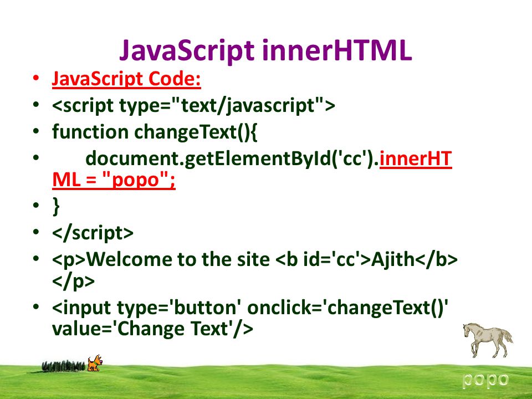Click the lone closing brace bullet
The width and height of the screenshot is (532, 399).
[x=57, y=206]
